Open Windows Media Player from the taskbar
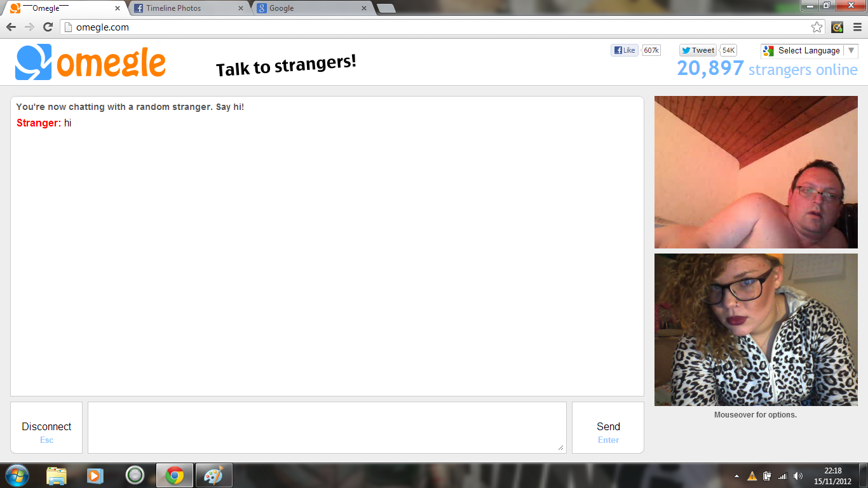This screenshot has width=868, height=488. point(95,475)
